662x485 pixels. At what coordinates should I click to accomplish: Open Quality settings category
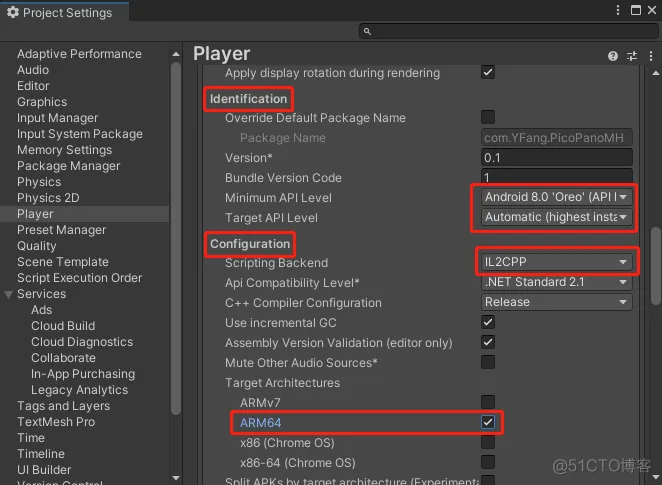(36, 246)
